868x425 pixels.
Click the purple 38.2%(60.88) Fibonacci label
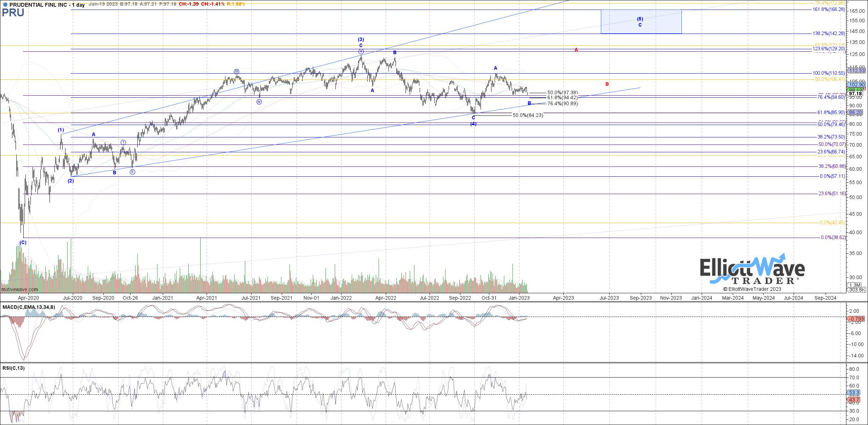pos(832,166)
